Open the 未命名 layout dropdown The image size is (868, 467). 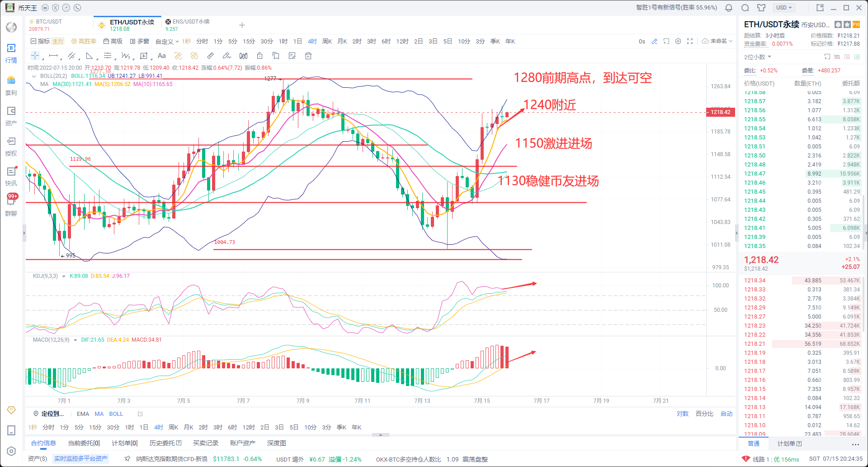tap(717, 41)
